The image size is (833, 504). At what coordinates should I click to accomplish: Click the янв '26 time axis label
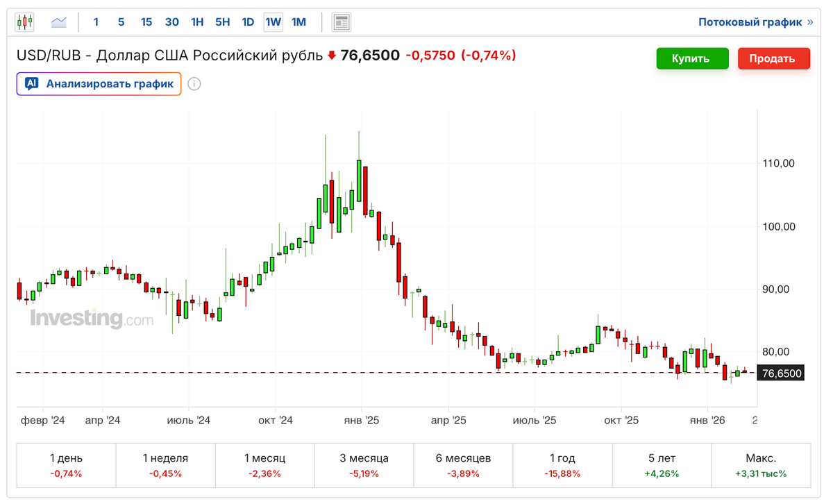tap(707, 421)
